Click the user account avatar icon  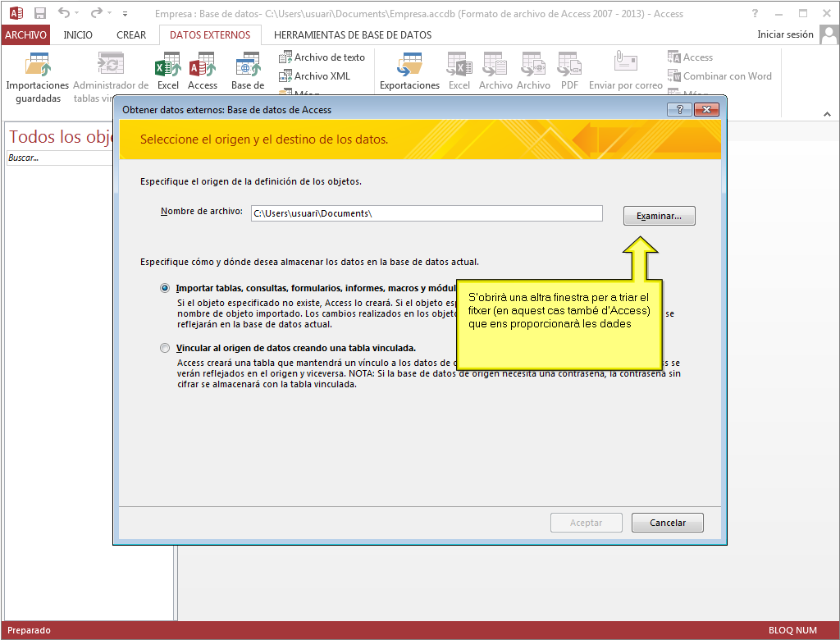pyautogui.click(x=829, y=34)
